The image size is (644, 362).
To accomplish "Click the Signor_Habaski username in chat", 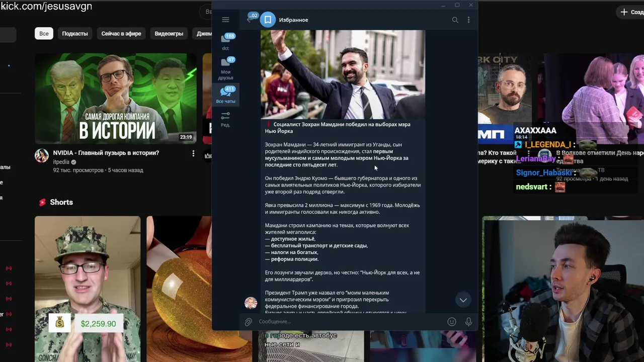I will tap(544, 172).
